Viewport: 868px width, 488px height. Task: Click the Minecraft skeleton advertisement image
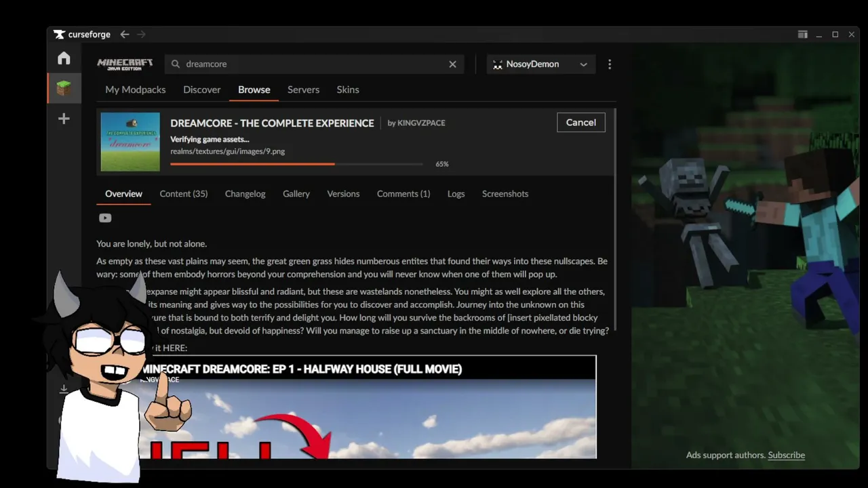[745, 256]
